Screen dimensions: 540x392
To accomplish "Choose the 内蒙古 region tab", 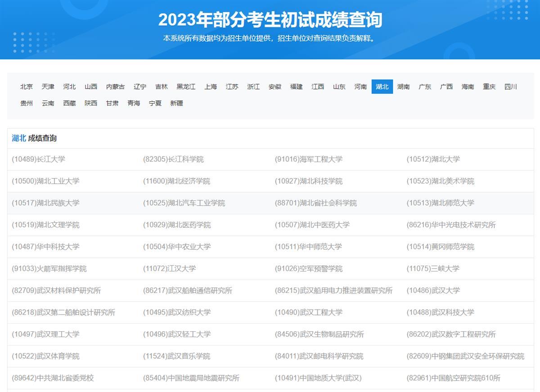I will 116,87.
